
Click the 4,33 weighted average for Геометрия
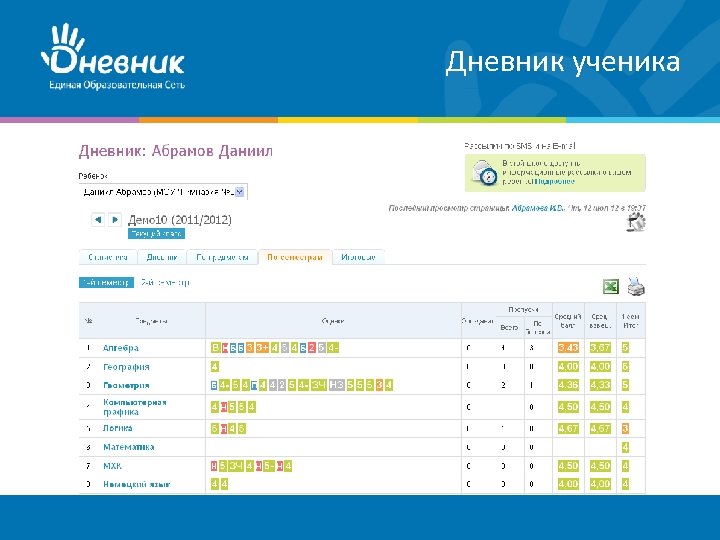(x=600, y=385)
